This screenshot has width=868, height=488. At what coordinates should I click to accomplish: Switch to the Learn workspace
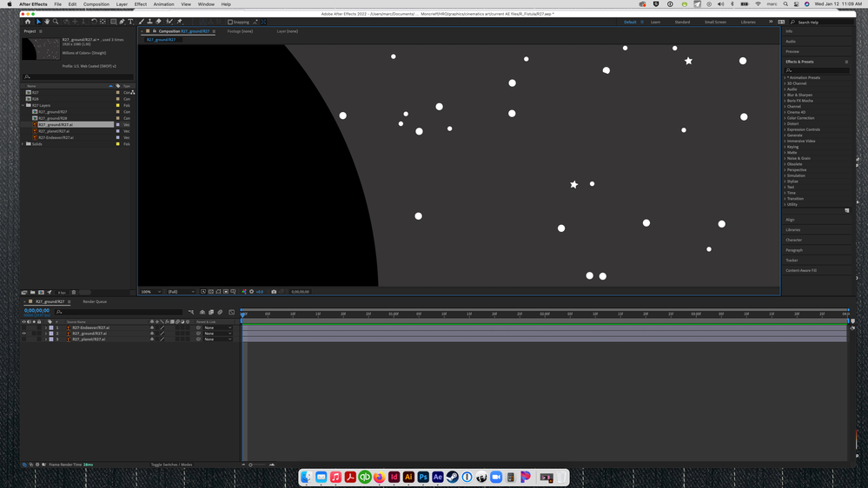coord(655,22)
